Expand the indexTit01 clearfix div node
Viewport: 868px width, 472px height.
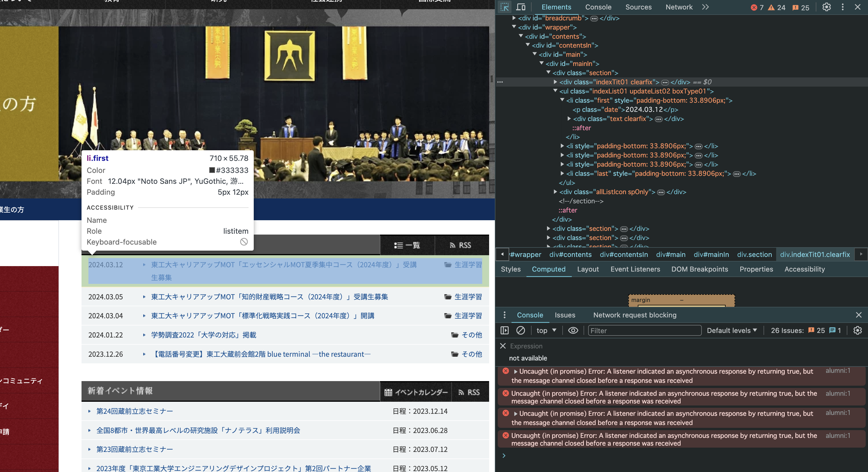555,82
